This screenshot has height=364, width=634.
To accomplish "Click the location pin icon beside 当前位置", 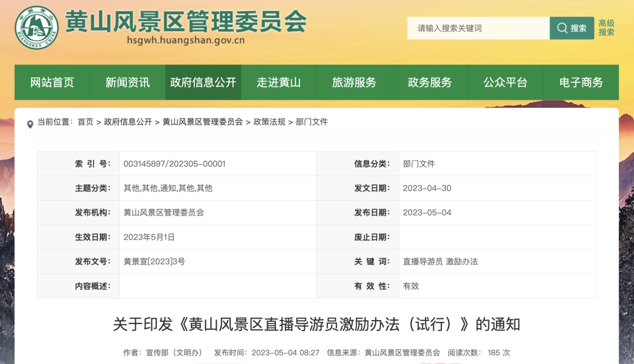I will 31,122.
